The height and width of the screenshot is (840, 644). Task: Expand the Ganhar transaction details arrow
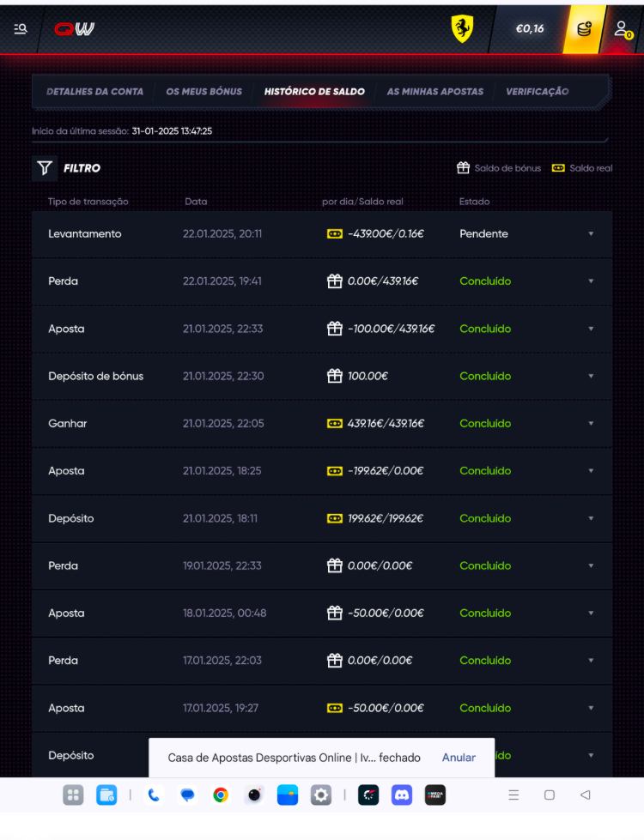(x=590, y=424)
